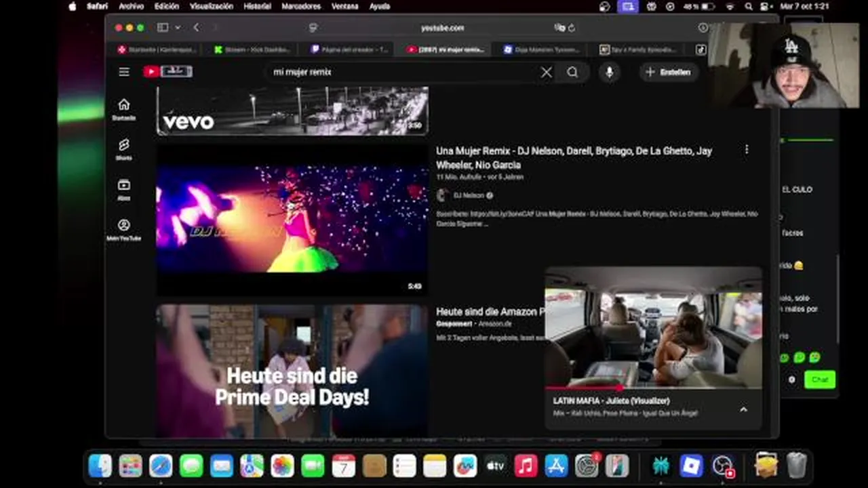868x488 pixels.
Task: Open the Prime Deal Days ad thumbnail
Action: tap(292, 371)
